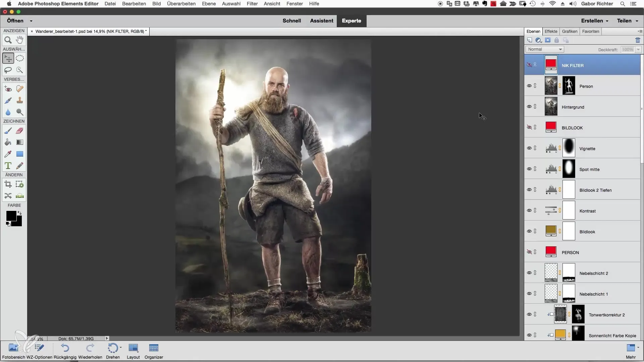The width and height of the screenshot is (644, 362).
Task: Switch to the Schnell mode tab
Action: pos(291,21)
